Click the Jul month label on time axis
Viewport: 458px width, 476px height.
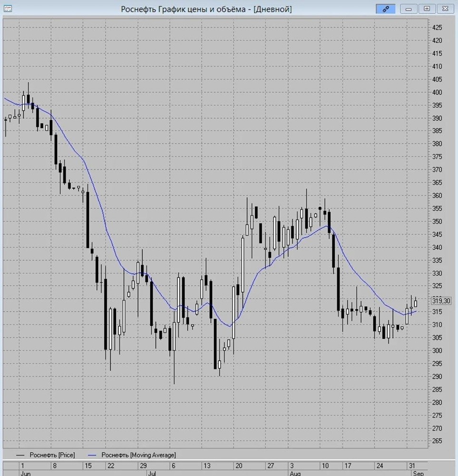coord(152,473)
